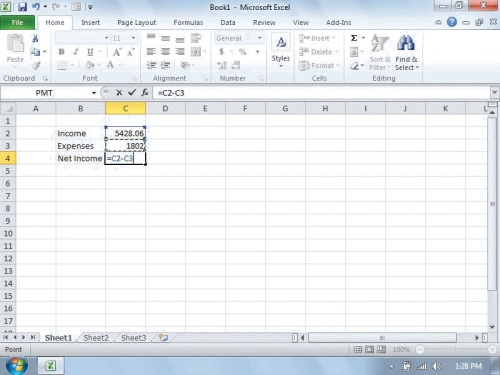Click the AutoSum sigma icon
The width and height of the screenshot is (500, 375).
(354, 38)
